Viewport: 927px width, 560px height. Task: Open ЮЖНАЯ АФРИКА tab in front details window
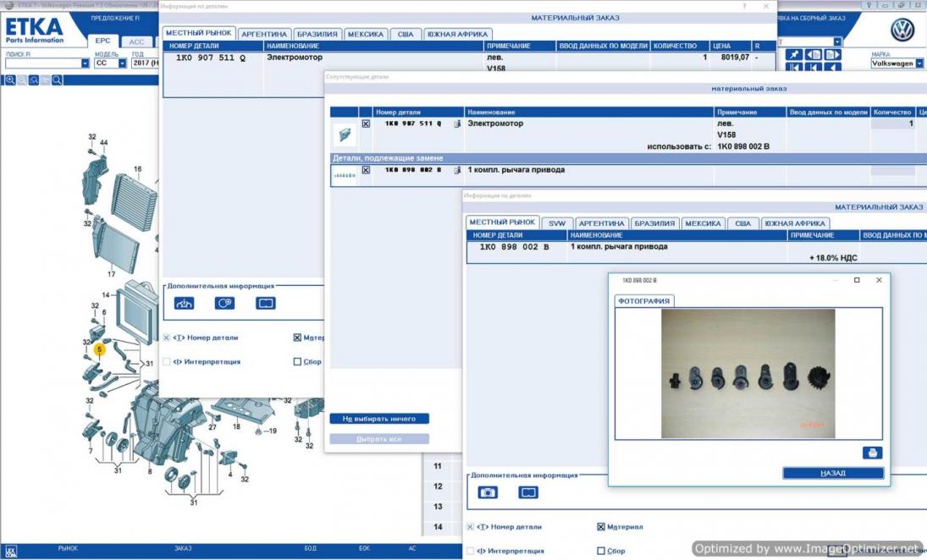coord(795,224)
